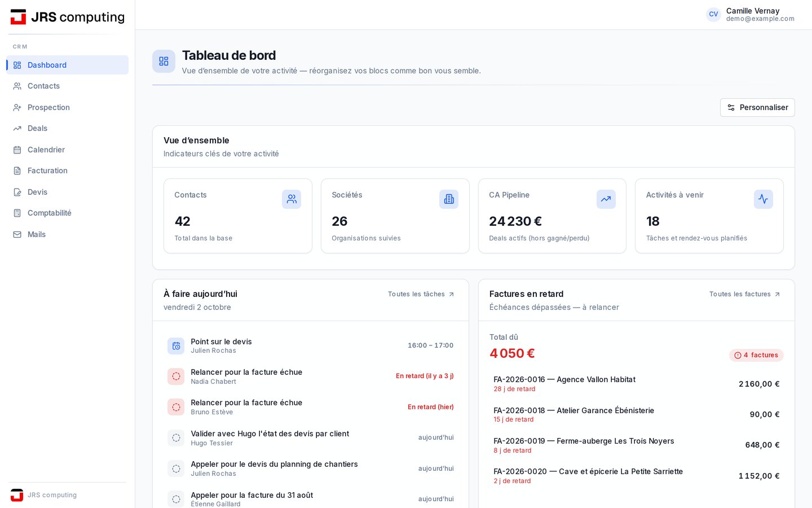Follow the Toutes les factures link
Image resolution: width=812 pixels, height=508 pixels.
(x=745, y=294)
